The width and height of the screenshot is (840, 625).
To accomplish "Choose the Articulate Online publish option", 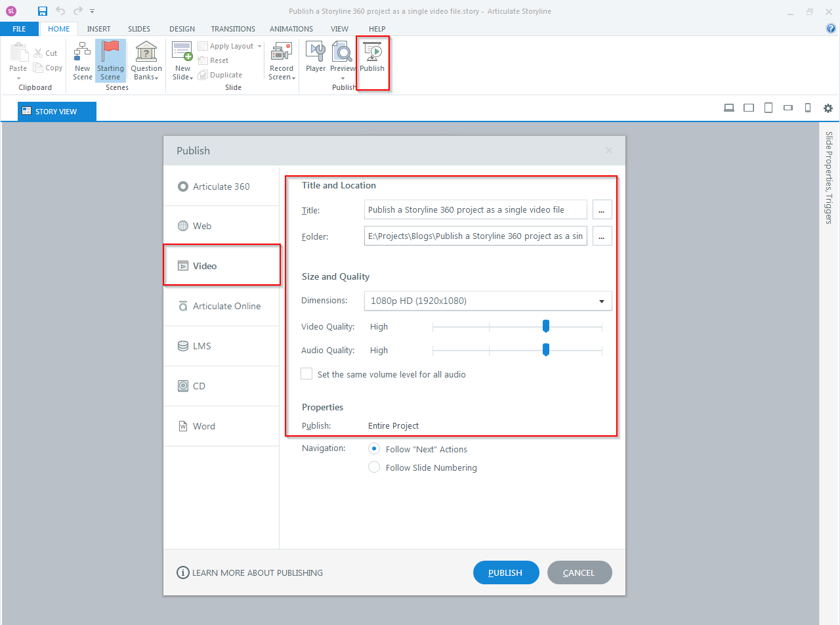I will (x=221, y=306).
